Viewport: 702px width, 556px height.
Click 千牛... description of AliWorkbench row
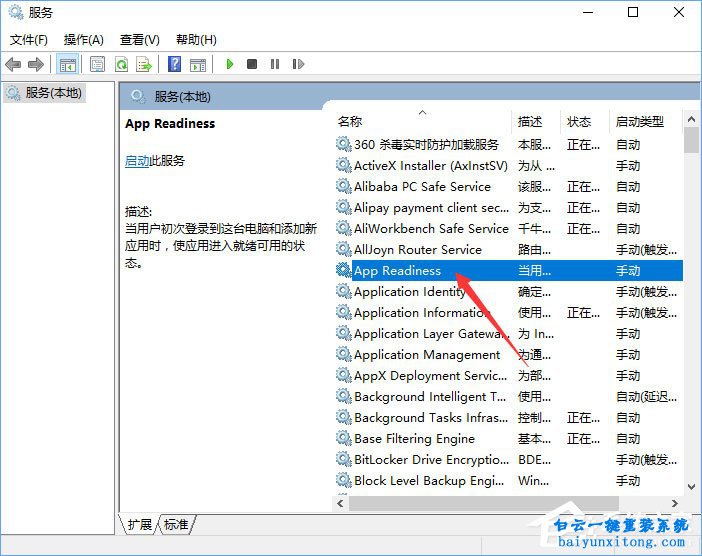point(534,228)
